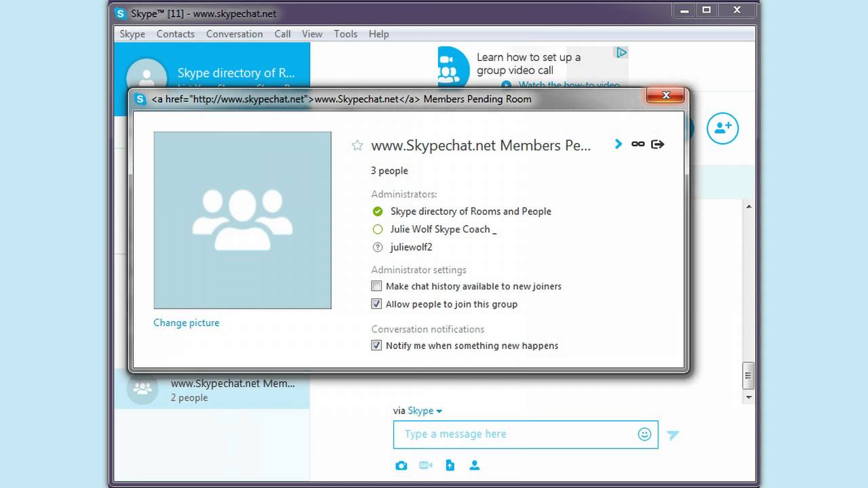This screenshot has width=868, height=488.
Task: Open the Call menu
Action: 283,34
